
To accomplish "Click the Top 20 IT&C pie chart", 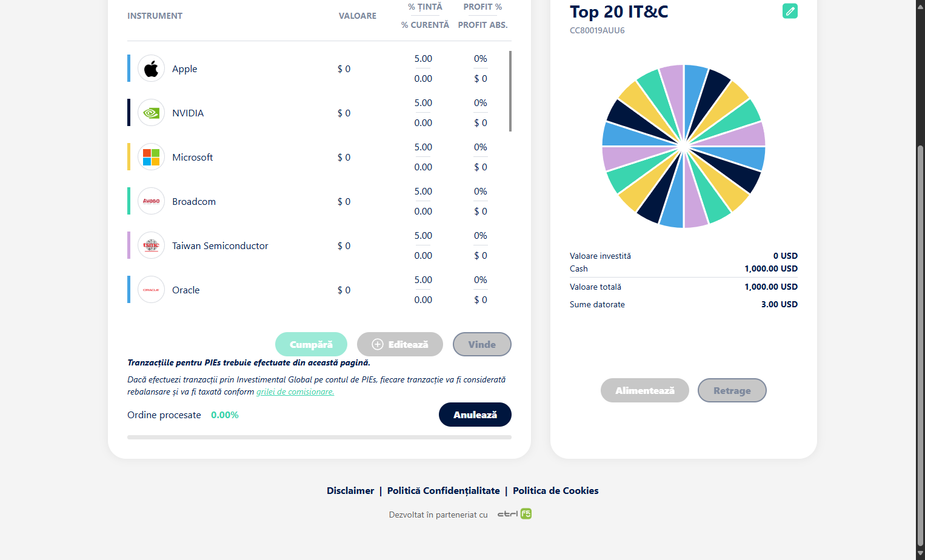I will pyautogui.click(x=684, y=146).
